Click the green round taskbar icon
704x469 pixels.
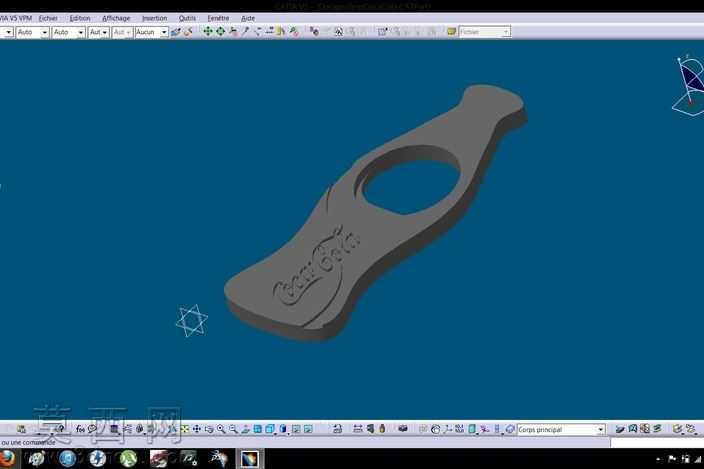(128, 459)
